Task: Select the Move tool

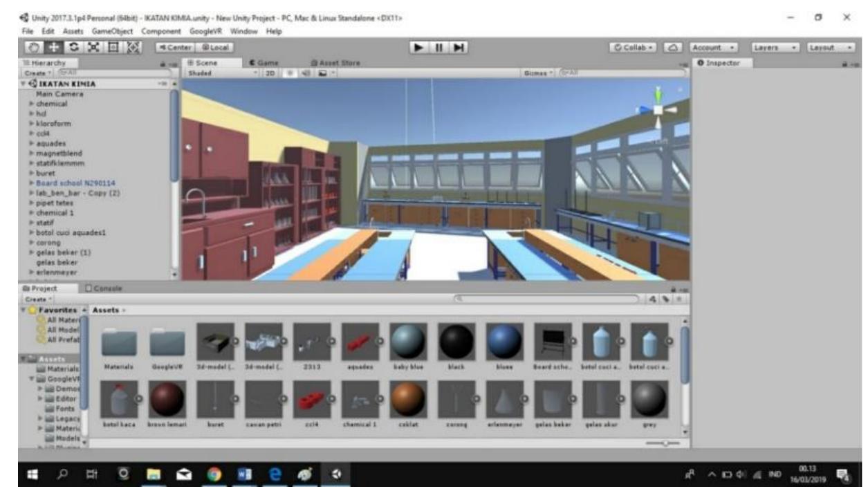Action: pyautogui.click(x=52, y=48)
